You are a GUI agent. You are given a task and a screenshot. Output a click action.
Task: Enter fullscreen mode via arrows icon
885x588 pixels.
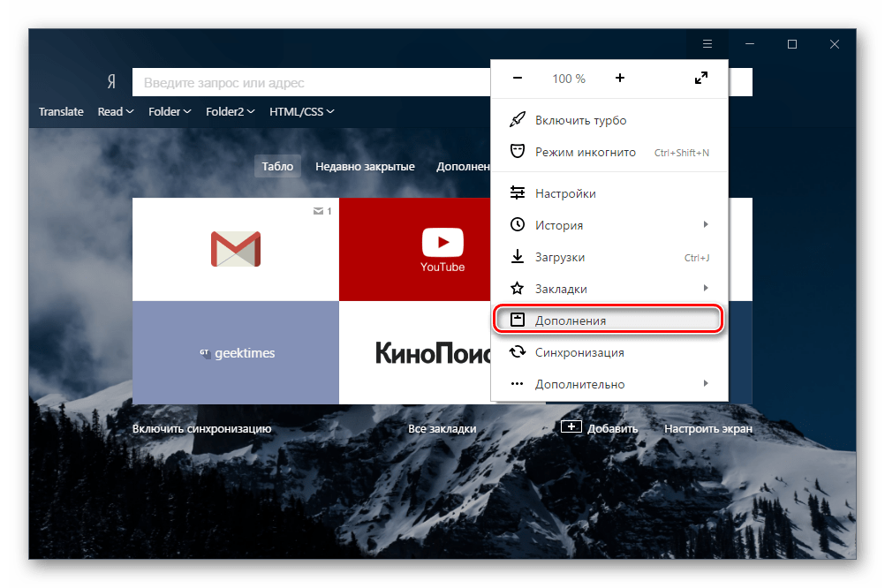click(701, 78)
